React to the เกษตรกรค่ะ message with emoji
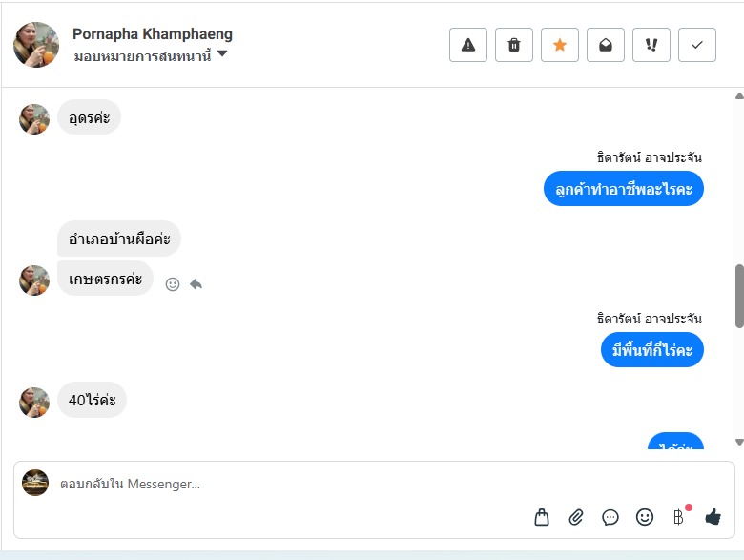Screen dimensions: 744x560 [x=173, y=283]
